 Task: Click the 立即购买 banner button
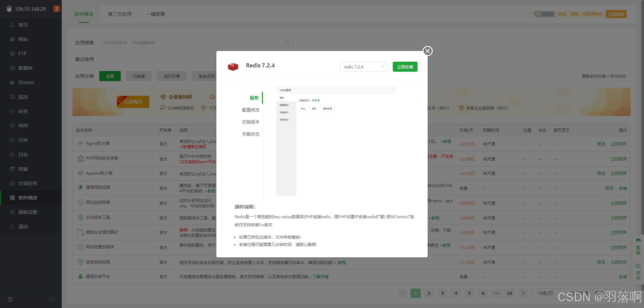coord(133,102)
